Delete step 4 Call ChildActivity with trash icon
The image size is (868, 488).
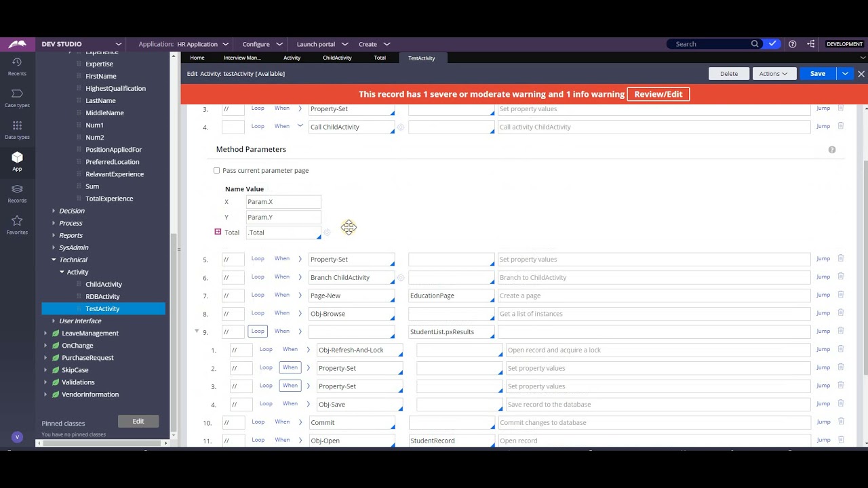pyautogui.click(x=841, y=126)
